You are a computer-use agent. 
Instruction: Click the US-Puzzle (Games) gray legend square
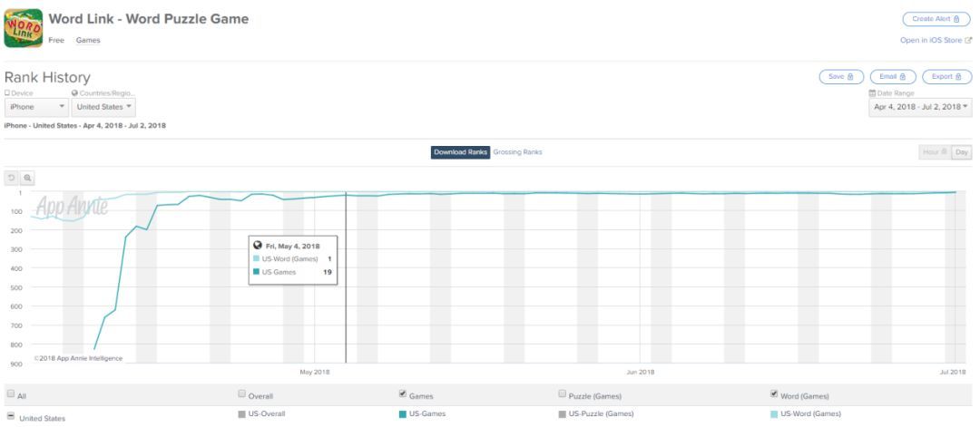click(562, 414)
